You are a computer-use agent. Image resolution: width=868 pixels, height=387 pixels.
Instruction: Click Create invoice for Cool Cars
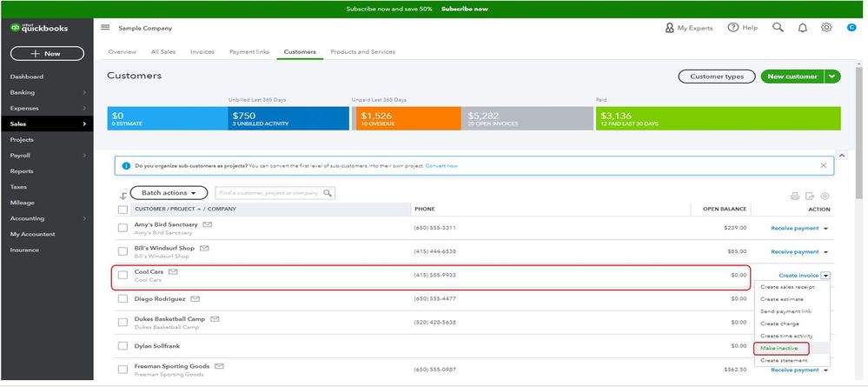[x=798, y=276]
